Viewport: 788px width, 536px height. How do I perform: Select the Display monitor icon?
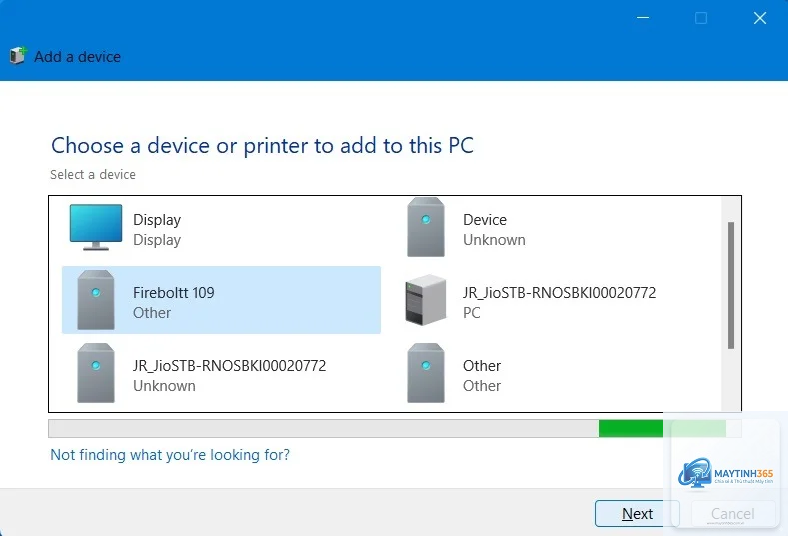(95, 227)
